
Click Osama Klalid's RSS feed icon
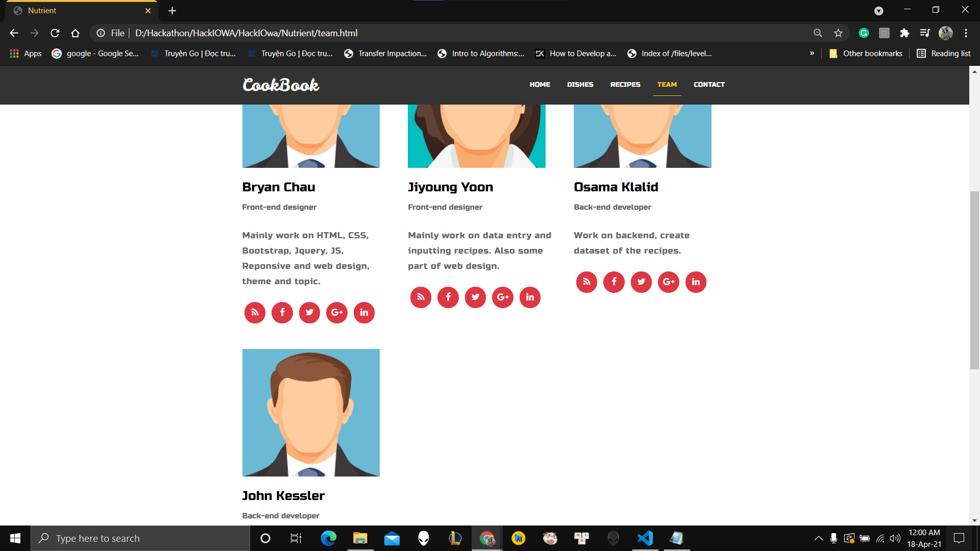coord(586,282)
